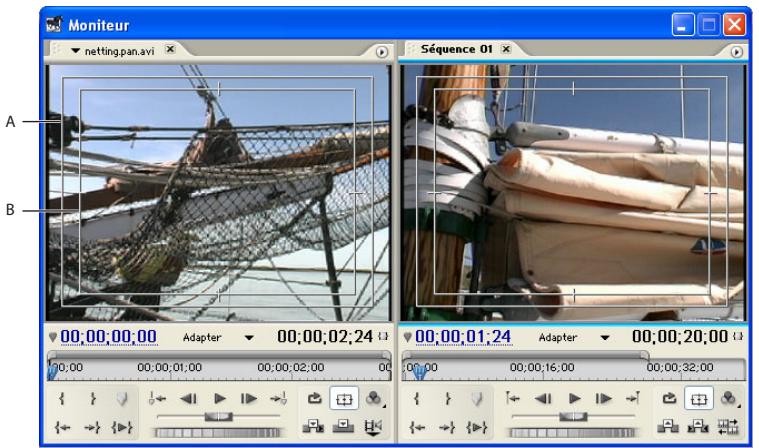Go to In point in source monitor
The image size is (759, 448).
(62, 427)
